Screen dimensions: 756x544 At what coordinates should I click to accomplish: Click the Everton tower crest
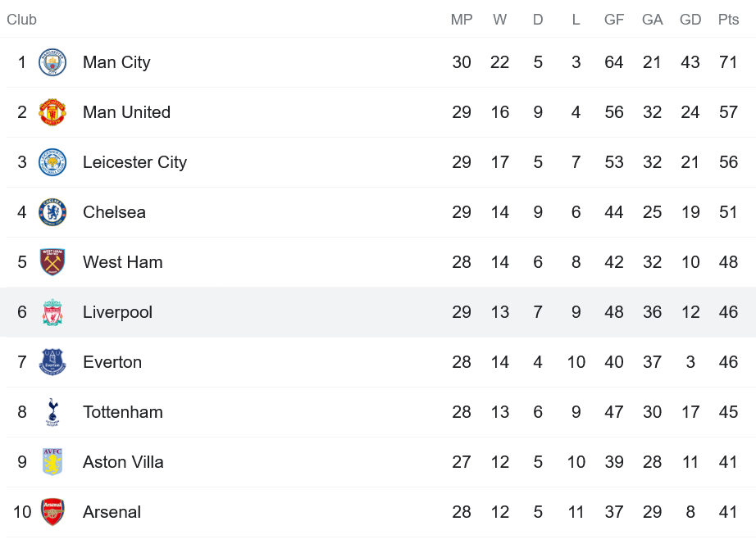tap(52, 362)
